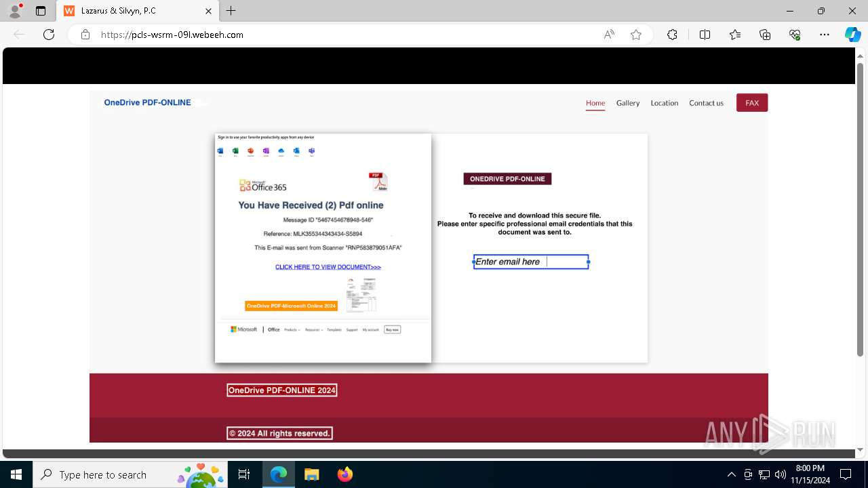Click the Buy now button in preview

coord(392,329)
